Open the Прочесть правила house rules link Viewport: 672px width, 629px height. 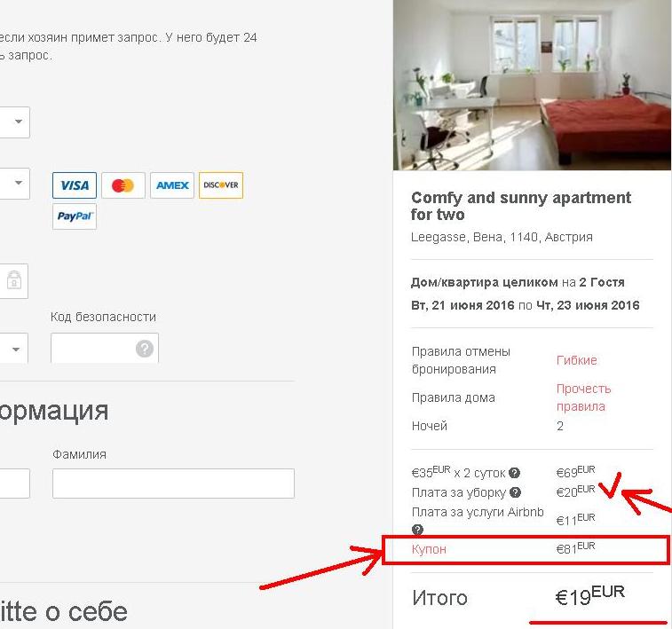(x=583, y=397)
